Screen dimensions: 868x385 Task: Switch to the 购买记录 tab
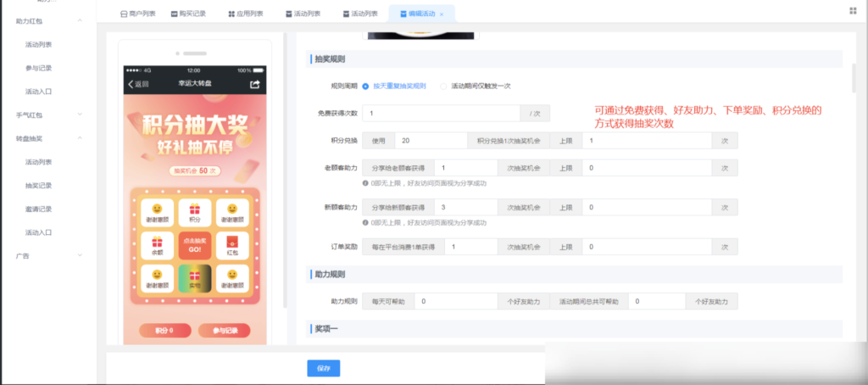click(x=188, y=14)
